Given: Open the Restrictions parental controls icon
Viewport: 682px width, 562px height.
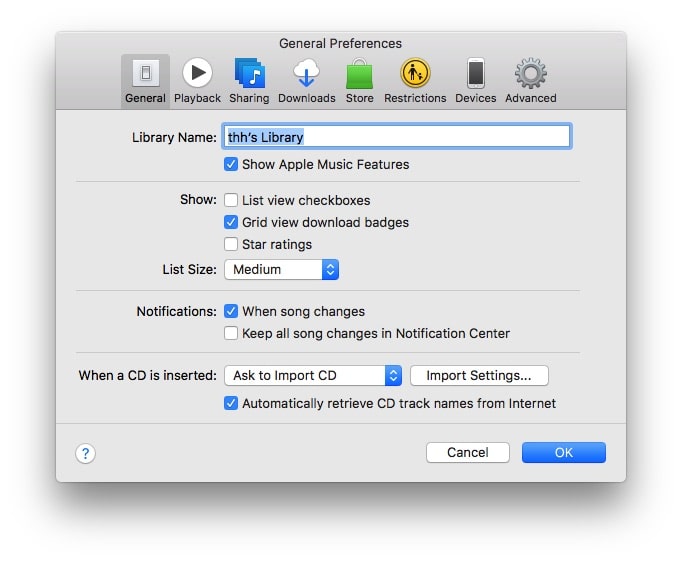Looking at the screenshot, I should tap(415, 74).
